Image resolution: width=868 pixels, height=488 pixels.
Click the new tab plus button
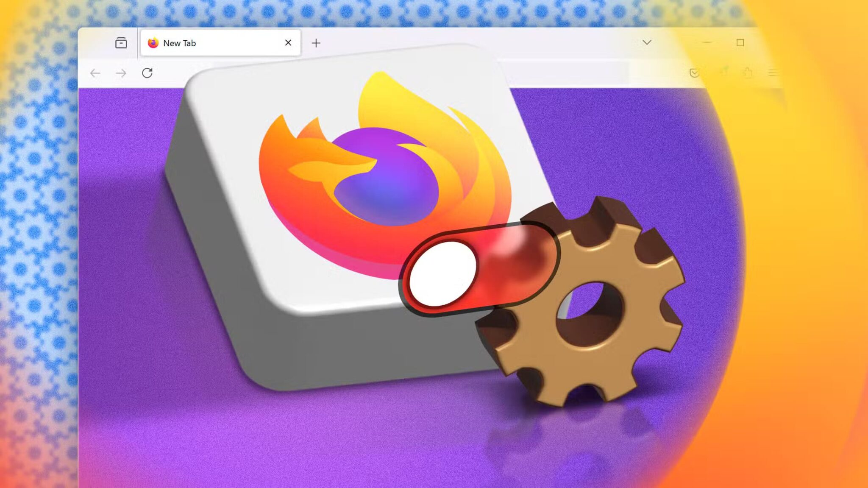coord(316,42)
